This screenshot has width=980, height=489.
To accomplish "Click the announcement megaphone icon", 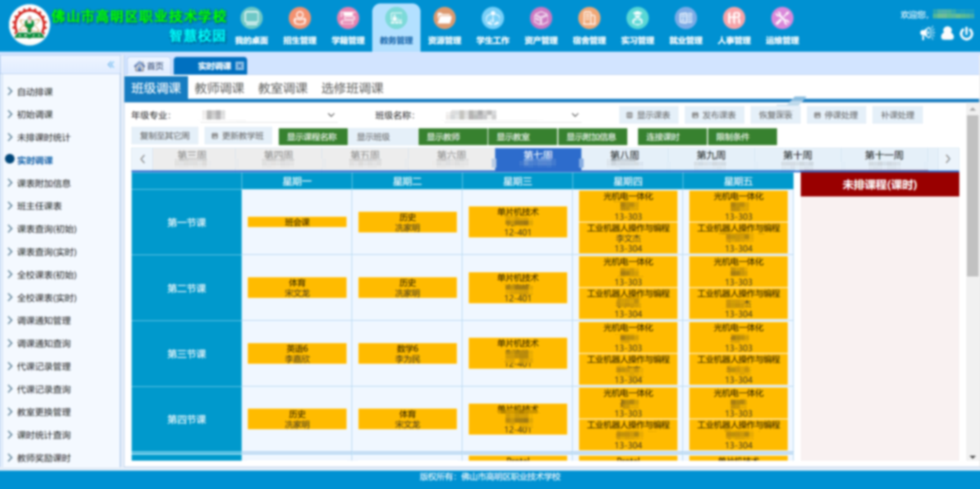I will tap(927, 34).
